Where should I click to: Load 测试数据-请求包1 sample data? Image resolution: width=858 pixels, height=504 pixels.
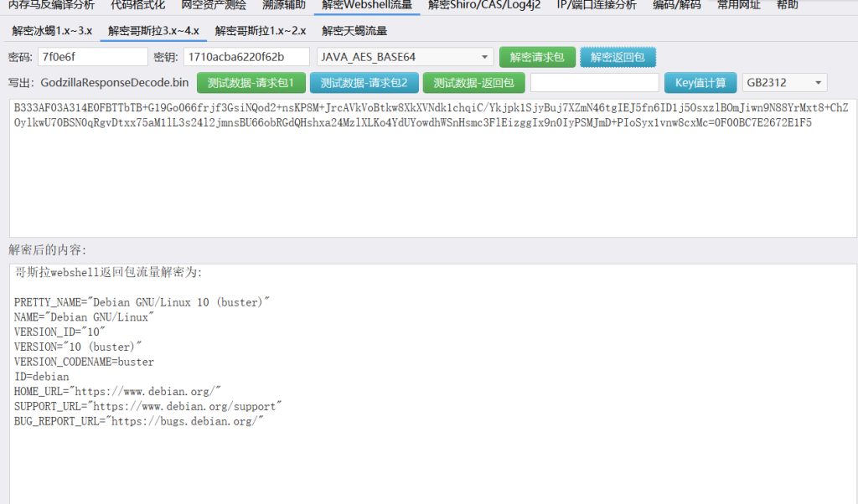point(251,83)
